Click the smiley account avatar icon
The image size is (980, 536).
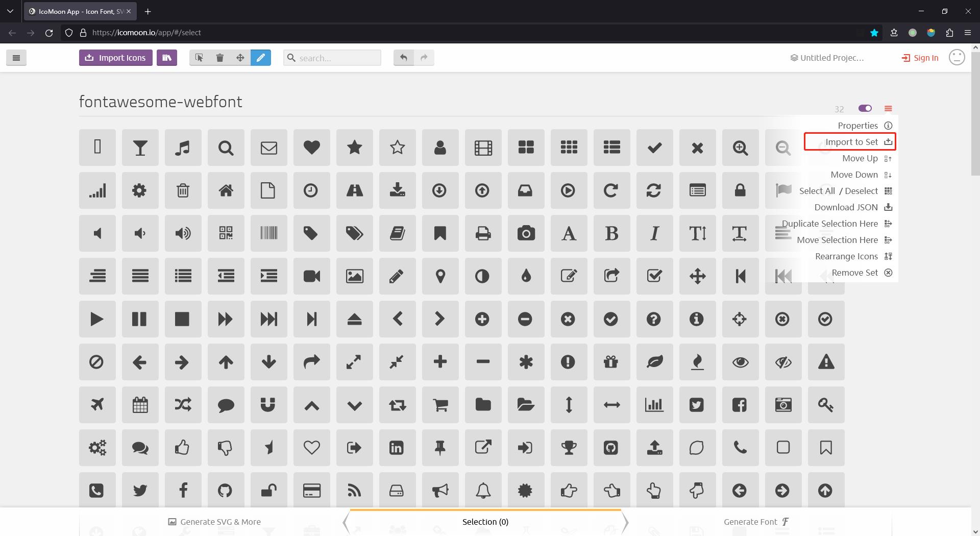click(957, 58)
